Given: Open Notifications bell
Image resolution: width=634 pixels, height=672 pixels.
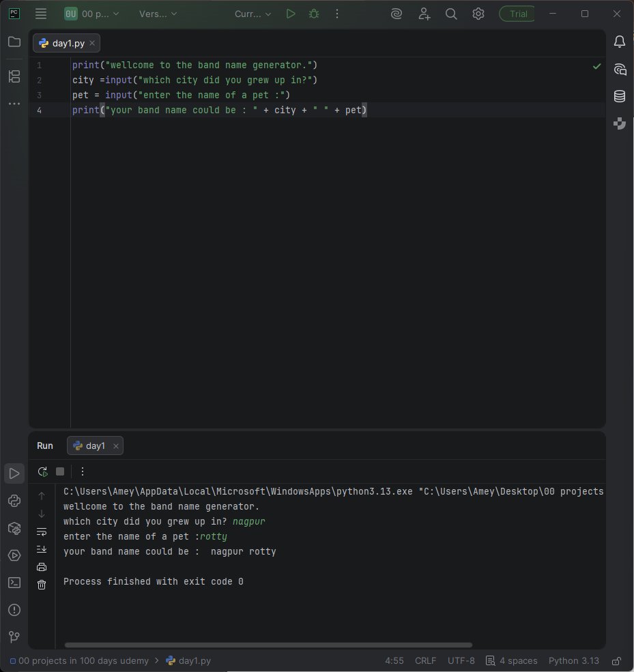Looking at the screenshot, I should tap(620, 42).
